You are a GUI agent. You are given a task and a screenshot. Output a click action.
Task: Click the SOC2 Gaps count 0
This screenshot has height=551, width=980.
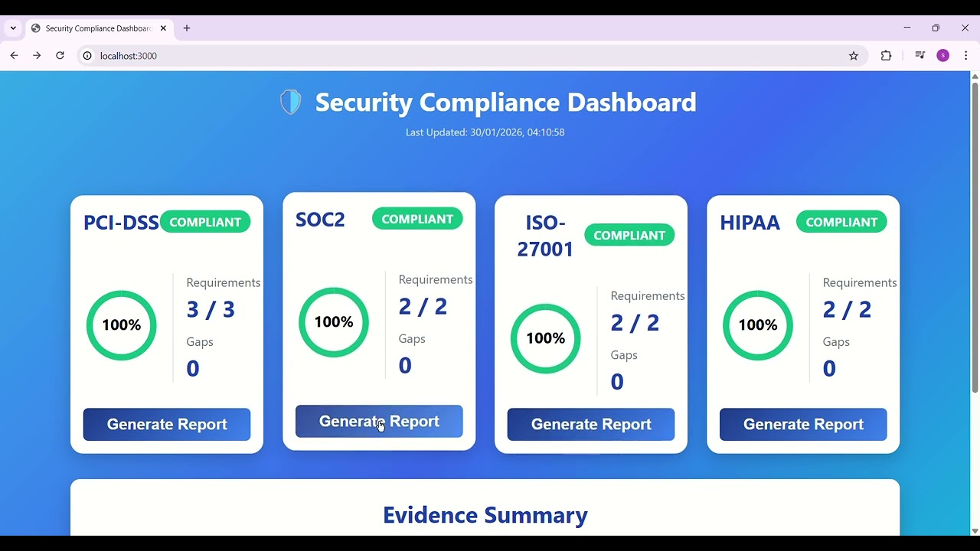[x=405, y=366]
